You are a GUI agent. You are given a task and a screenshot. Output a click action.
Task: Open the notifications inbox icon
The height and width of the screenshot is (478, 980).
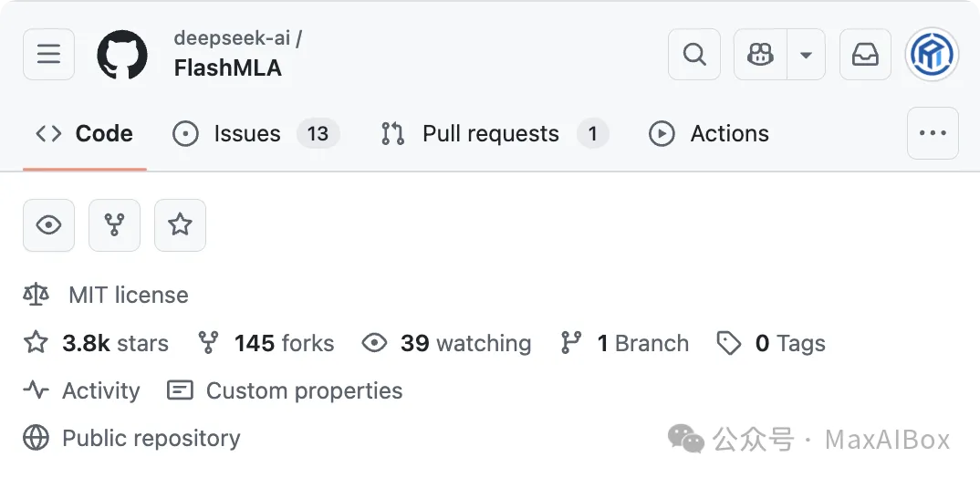click(865, 55)
